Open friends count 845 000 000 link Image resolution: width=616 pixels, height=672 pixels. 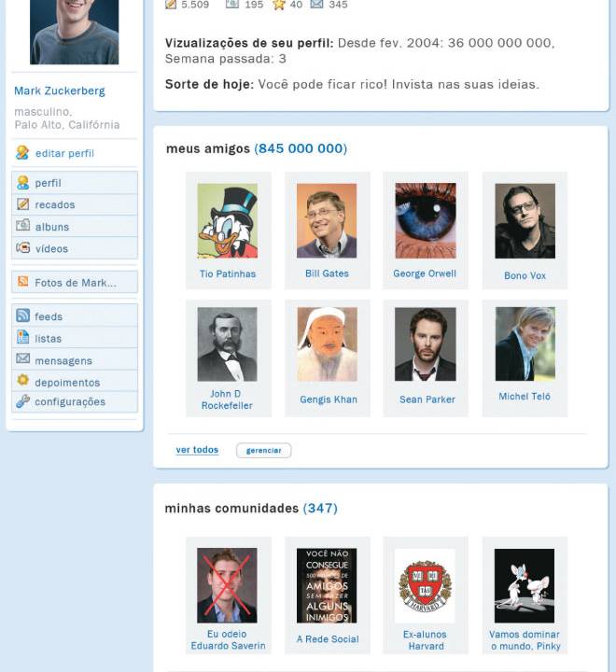301,148
